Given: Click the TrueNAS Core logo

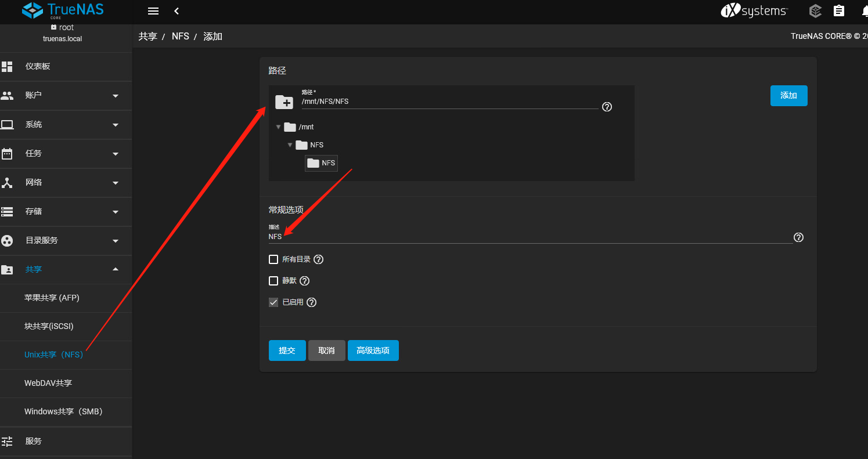Looking at the screenshot, I should click(63, 10).
